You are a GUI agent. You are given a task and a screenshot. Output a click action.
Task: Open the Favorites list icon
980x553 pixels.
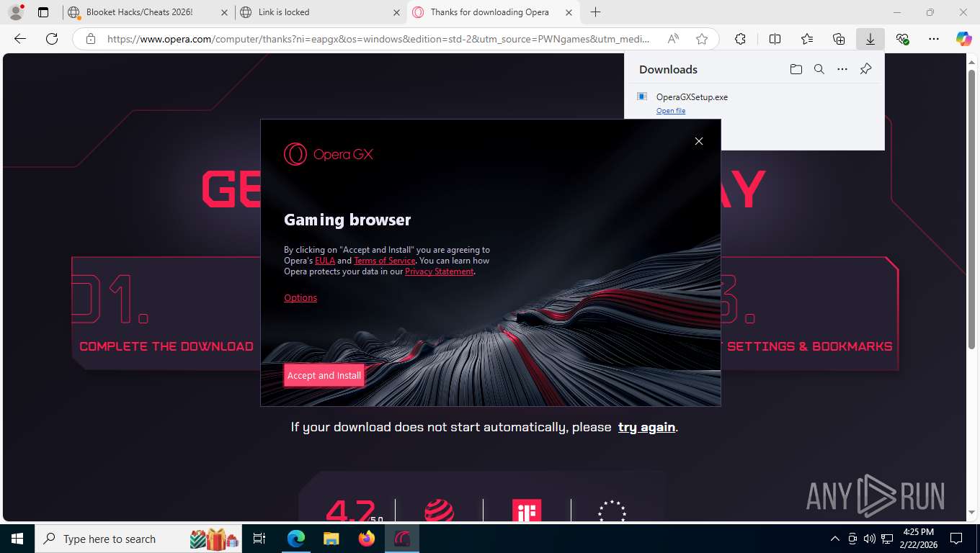pyautogui.click(x=806, y=39)
